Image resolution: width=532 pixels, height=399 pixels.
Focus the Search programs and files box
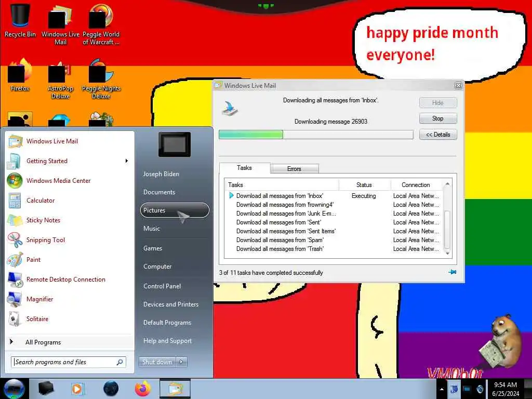[x=69, y=362]
